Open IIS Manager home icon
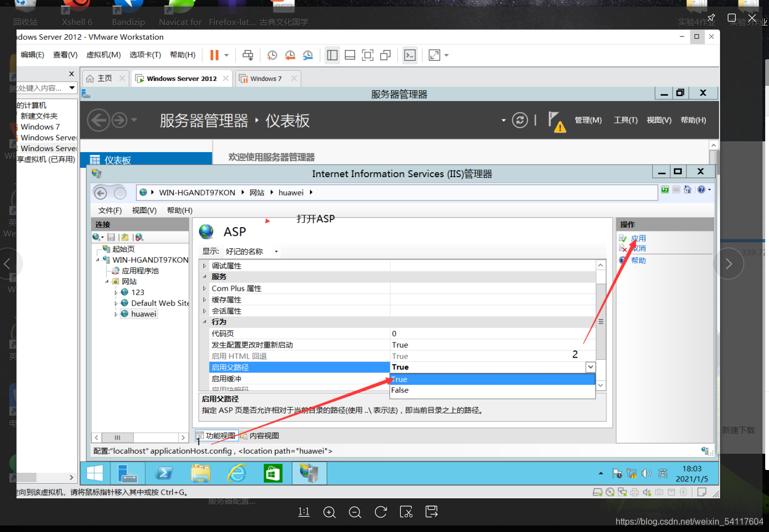 pos(687,190)
